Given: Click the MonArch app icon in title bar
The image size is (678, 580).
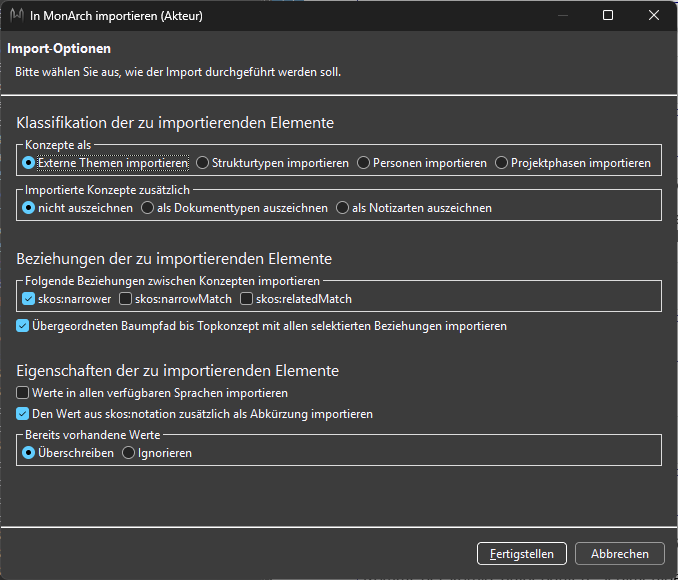Looking at the screenshot, I should 17,15.
